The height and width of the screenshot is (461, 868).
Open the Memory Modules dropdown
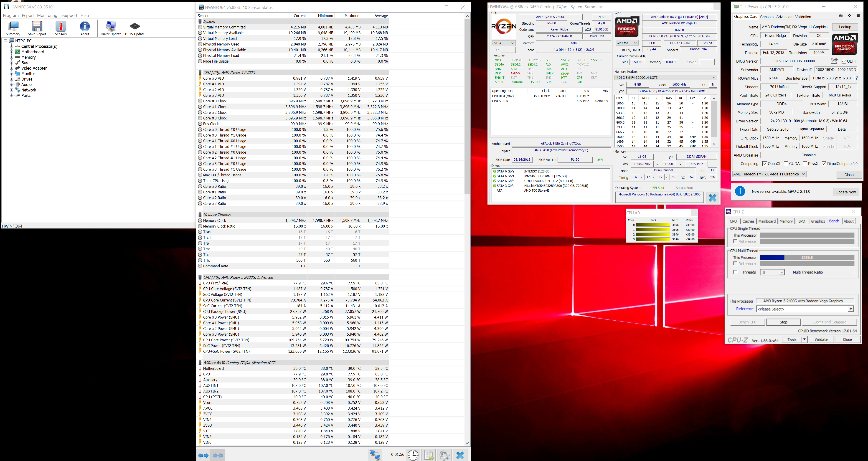click(714, 78)
